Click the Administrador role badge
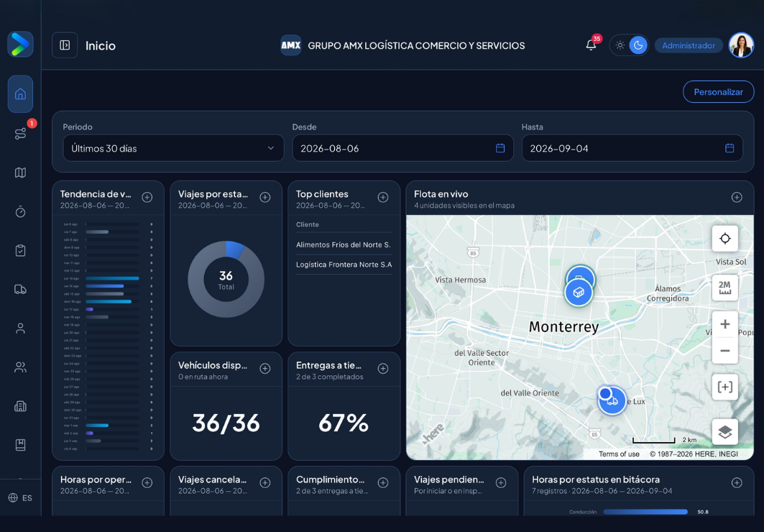The image size is (764, 532). point(689,45)
